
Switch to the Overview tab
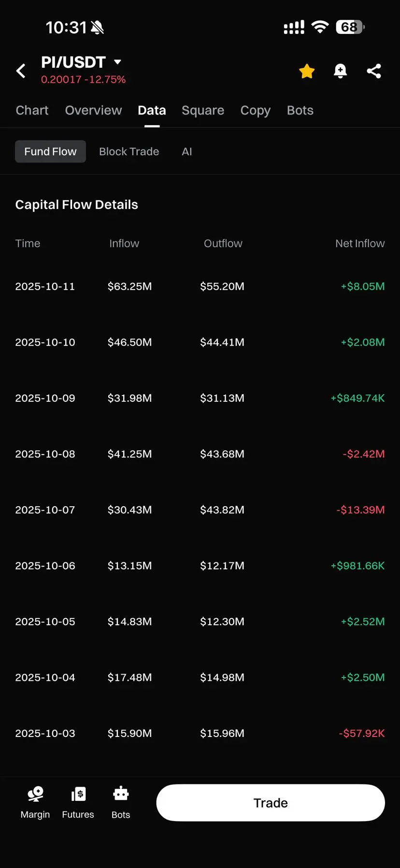coord(93,110)
